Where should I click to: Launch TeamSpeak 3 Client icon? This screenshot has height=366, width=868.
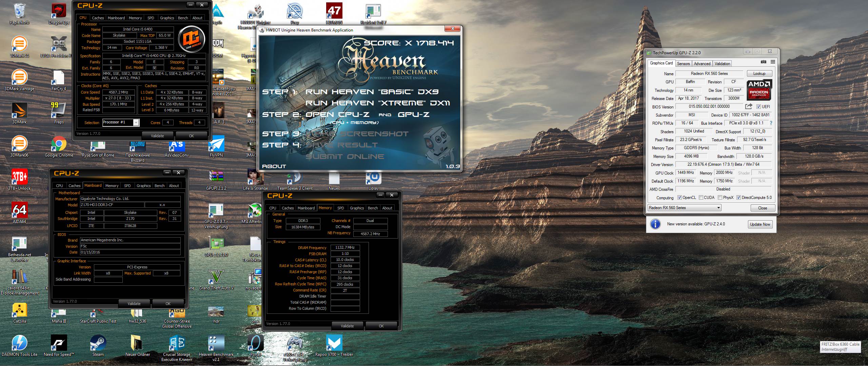295,180
